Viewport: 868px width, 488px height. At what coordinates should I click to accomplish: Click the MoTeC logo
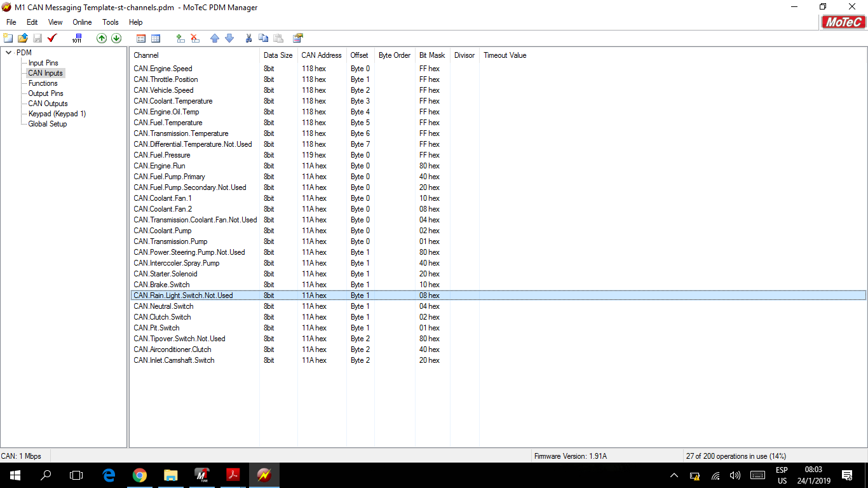(843, 22)
